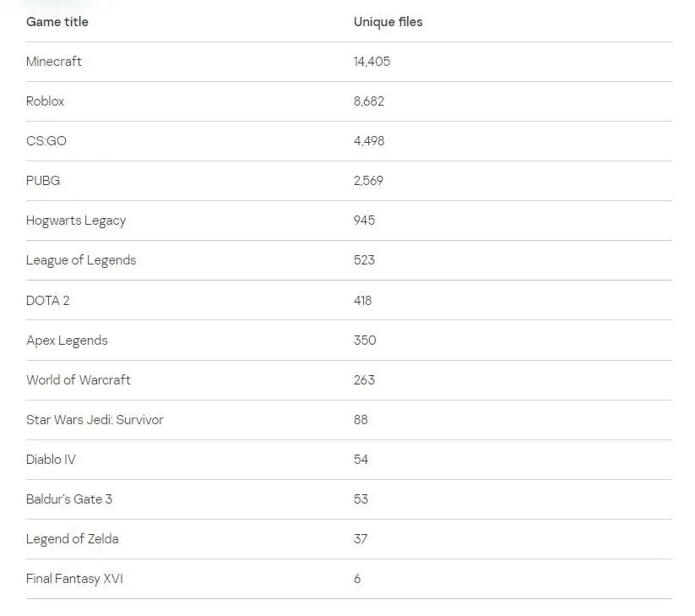Image resolution: width=695 pixels, height=616 pixels.
Task: Click the Roblox game title
Action: [45, 101]
